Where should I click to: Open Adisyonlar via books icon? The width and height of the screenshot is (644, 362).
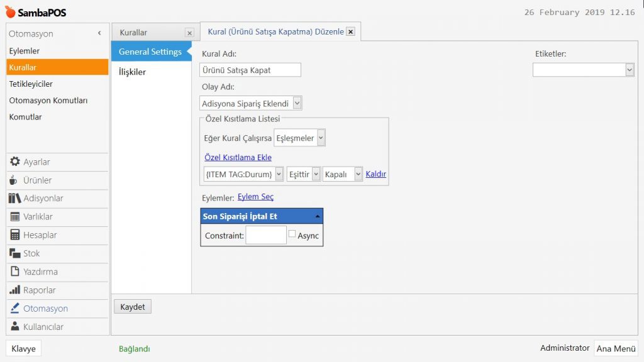point(14,199)
